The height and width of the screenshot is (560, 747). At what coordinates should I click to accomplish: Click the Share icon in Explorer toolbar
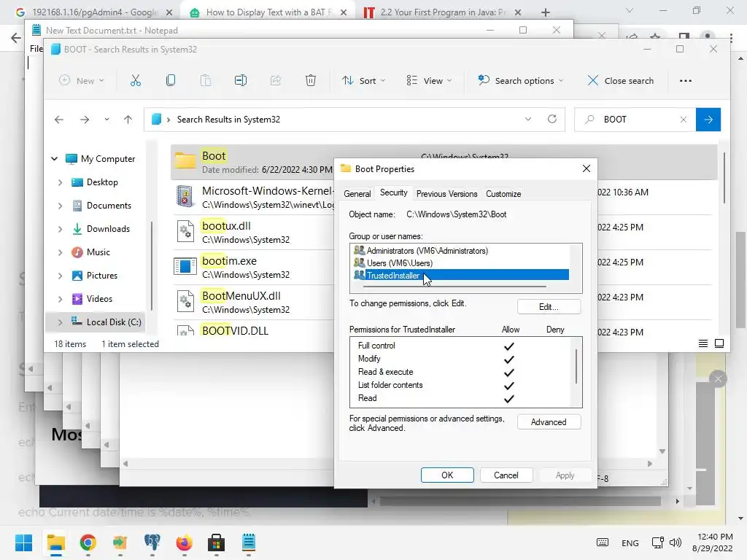click(x=275, y=80)
